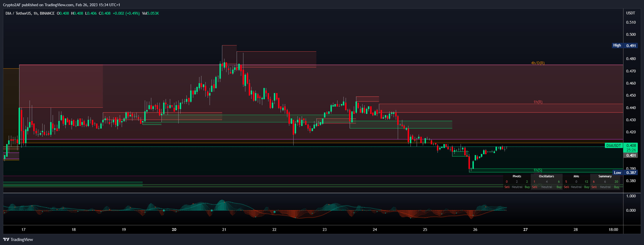
Task: Click the 0.480 price axis tick
Action: 631,59
